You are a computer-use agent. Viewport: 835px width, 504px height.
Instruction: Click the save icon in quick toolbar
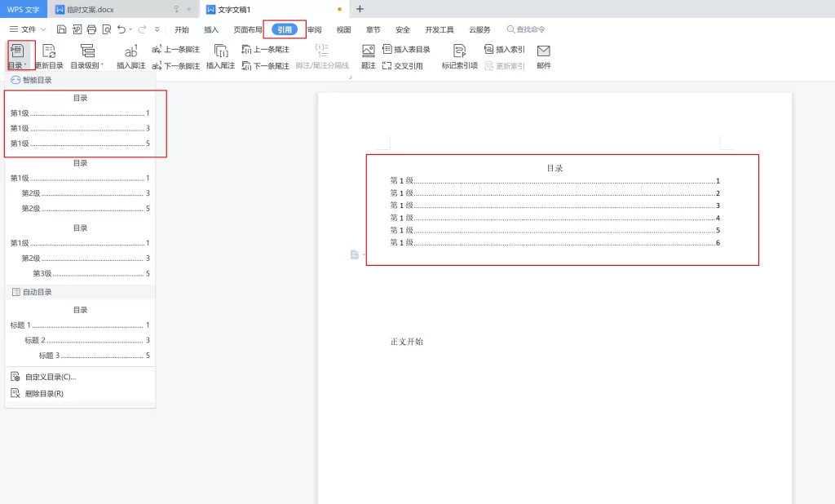(x=61, y=29)
